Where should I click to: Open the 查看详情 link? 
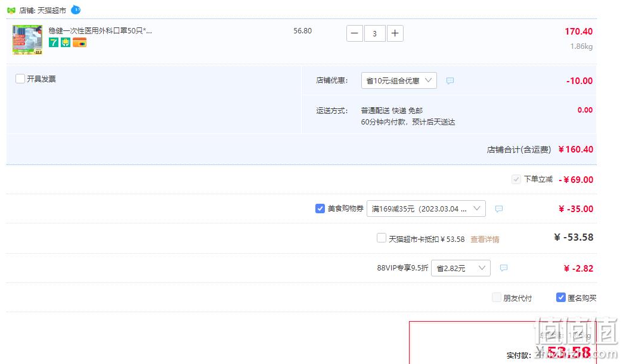point(485,239)
